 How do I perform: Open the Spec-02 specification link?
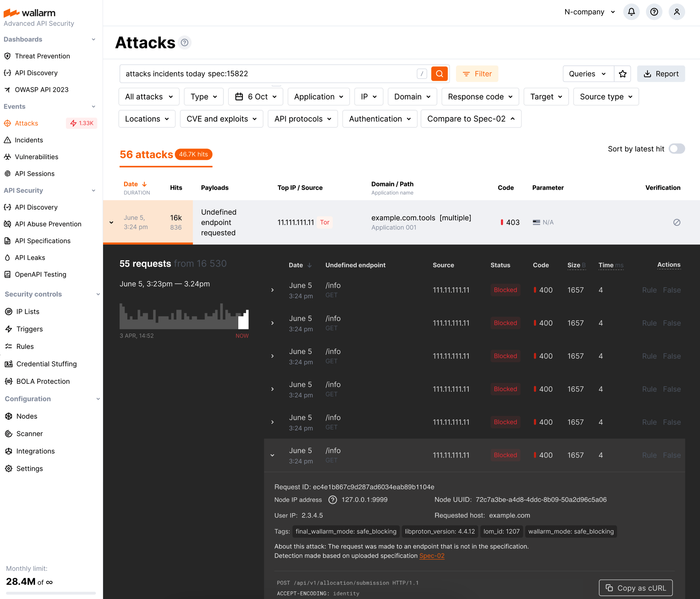click(x=432, y=555)
